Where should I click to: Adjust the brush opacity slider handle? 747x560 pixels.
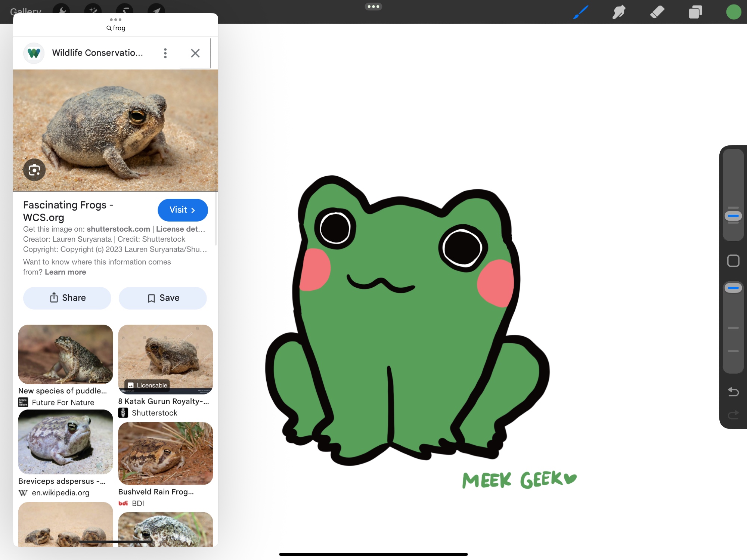click(x=733, y=288)
